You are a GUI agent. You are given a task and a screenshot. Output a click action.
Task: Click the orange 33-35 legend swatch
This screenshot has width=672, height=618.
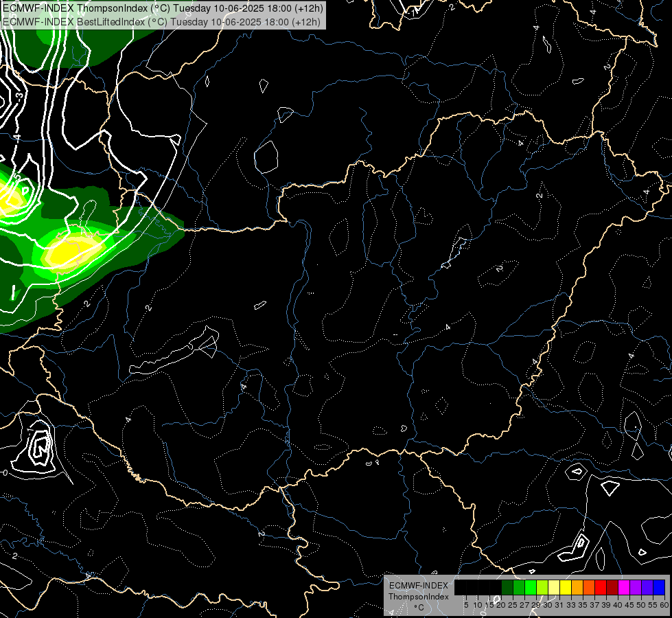577,587
